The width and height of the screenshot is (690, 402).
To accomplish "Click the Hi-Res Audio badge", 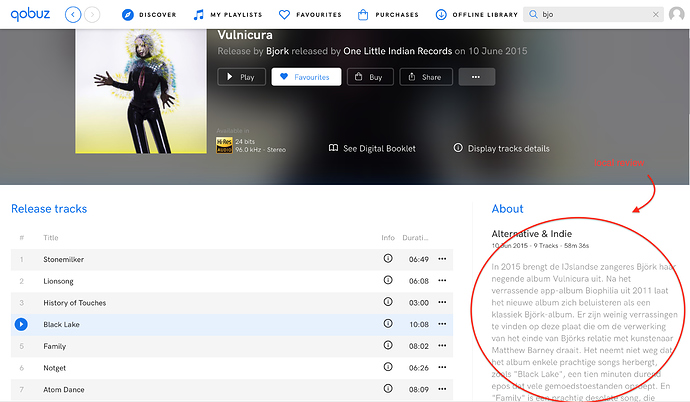I will (224, 145).
